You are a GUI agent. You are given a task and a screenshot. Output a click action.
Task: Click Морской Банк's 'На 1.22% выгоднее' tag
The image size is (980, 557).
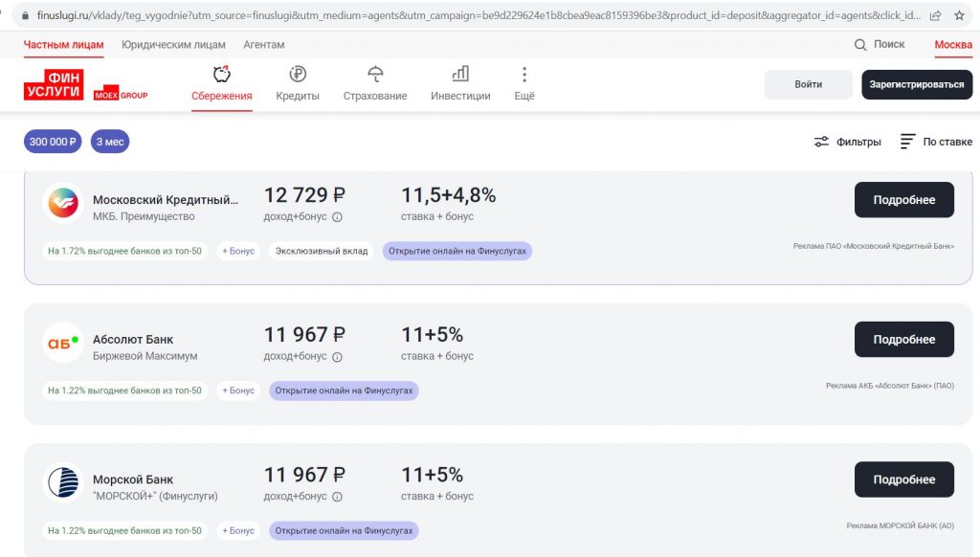[x=125, y=531]
